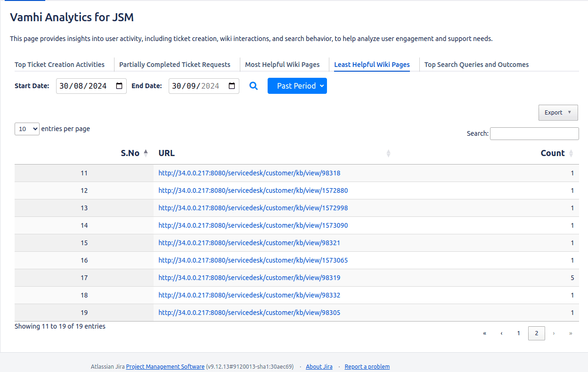Open the entries per page selector
588x372 pixels.
point(27,129)
